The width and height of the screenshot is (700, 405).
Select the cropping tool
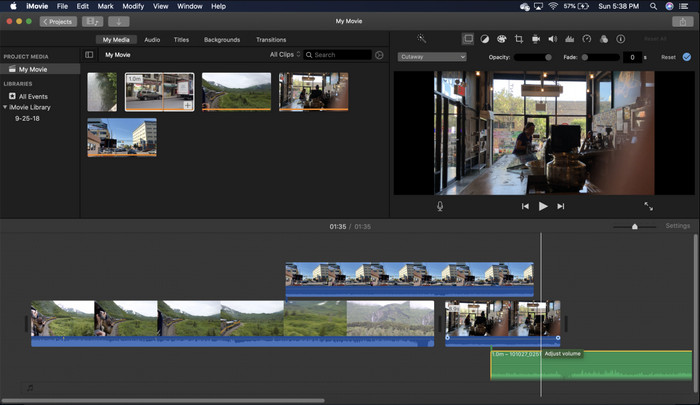(x=519, y=39)
